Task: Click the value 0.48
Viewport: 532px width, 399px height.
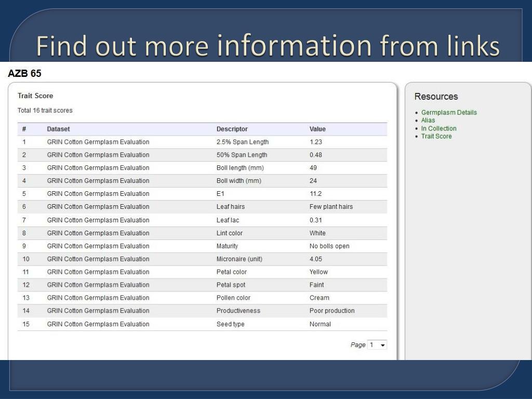Action: point(316,155)
